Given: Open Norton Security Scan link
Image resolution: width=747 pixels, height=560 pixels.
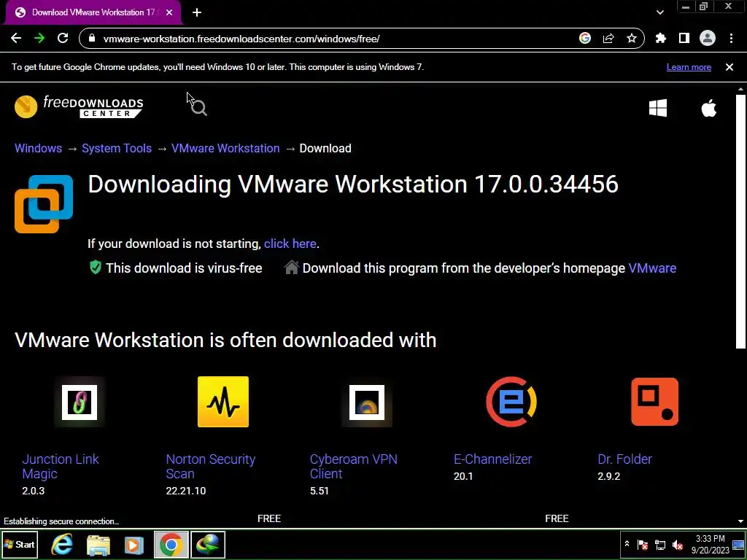Looking at the screenshot, I should point(211,467).
